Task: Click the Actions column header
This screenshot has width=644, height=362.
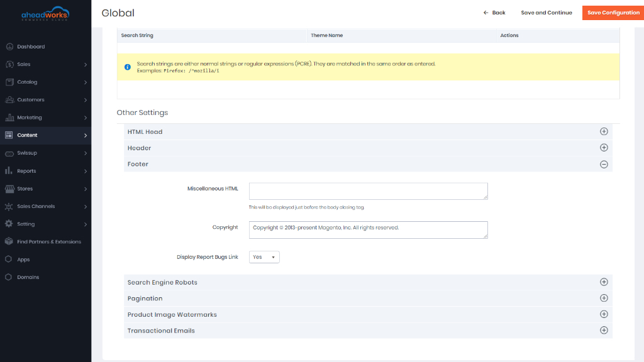Action: 509,35
